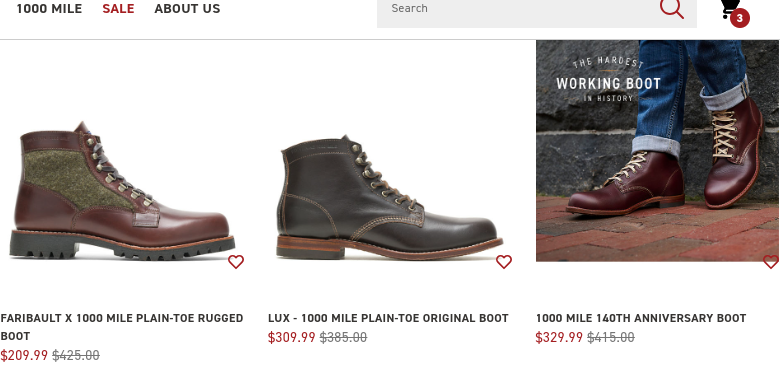
Task: Click the red search magnifier icon
Action: click(x=672, y=8)
